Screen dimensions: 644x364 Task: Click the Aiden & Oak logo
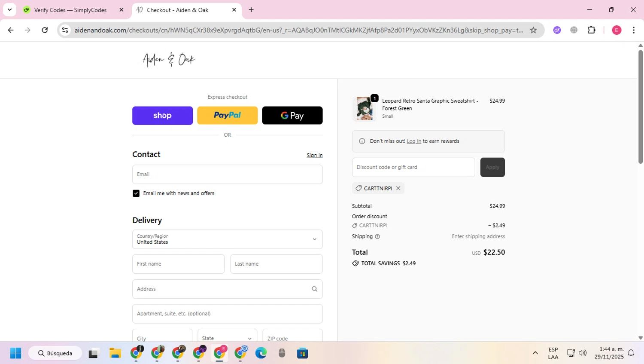pyautogui.click(x=169, y=60)
